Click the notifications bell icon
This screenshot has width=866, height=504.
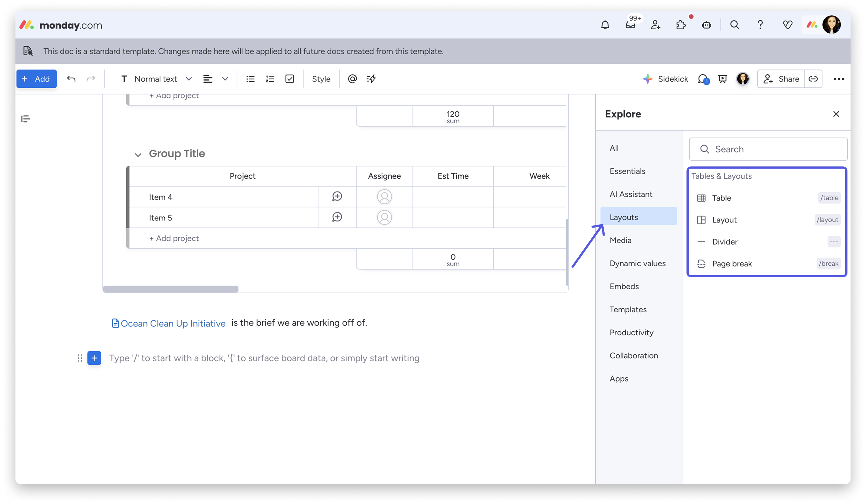coord(605,25)
